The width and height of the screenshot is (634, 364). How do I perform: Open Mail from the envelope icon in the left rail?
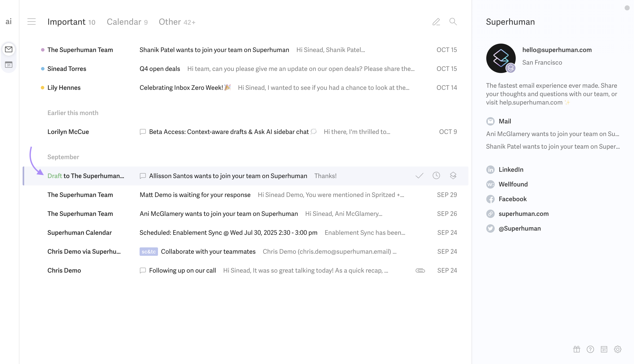pyautogui.click(x=9, y=49)
